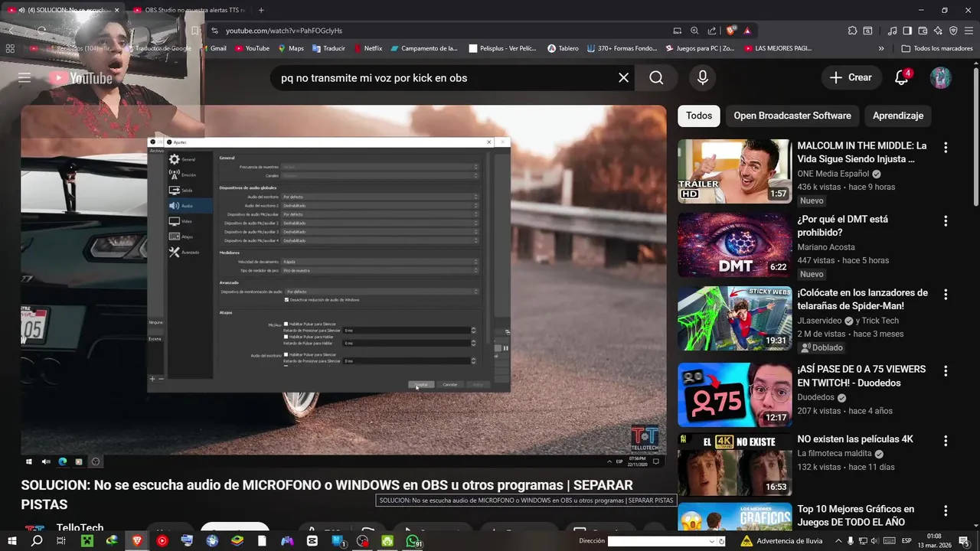Image resolution: width=980 pixels, height=551 pixels.
Task: Open the browser extensions puzzle icon
Action: pos(852,31)
